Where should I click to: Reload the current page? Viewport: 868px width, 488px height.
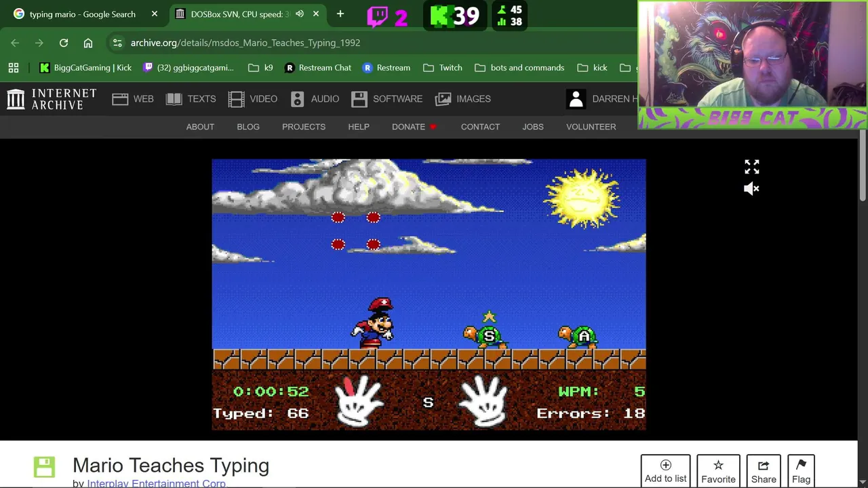point(64,43)
